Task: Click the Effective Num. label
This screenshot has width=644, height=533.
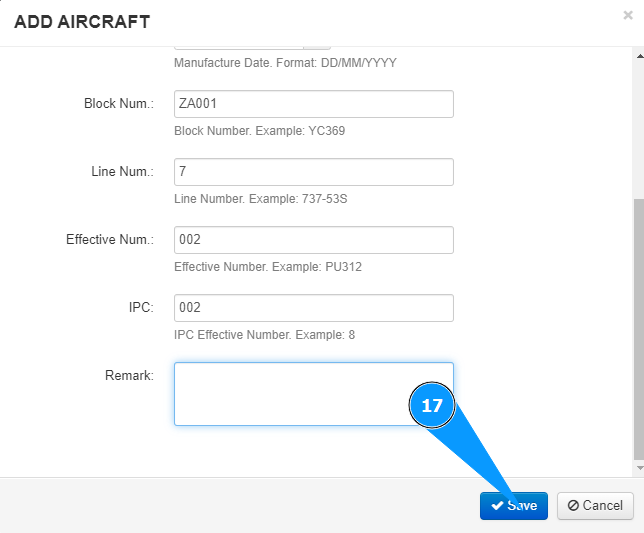Action: (110, 240)
